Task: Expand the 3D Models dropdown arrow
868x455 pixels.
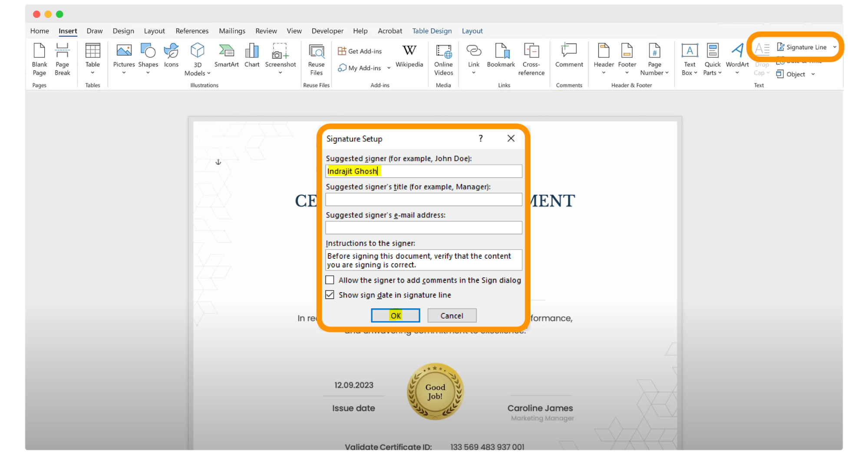Action: (209, 73)
